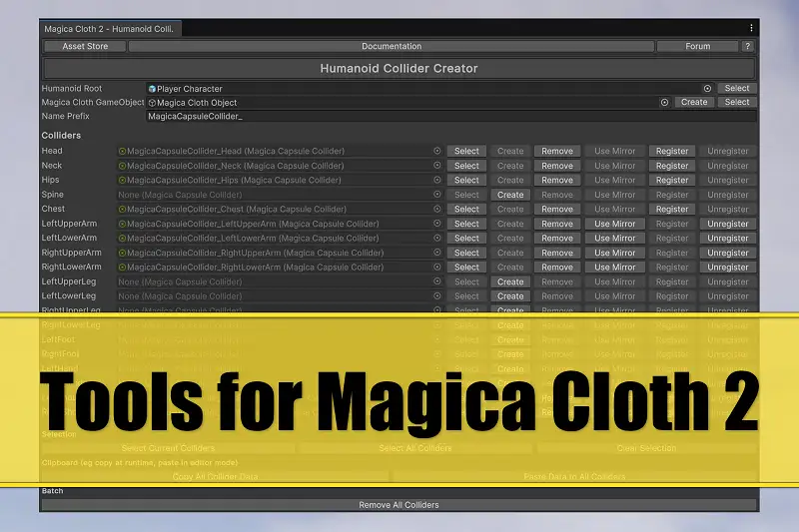The width and height of the screenshot is (799, 532).
Task: Open object picker for Magica Cloth GameObject
Action: pyautogui.click(x=664, y=103)
